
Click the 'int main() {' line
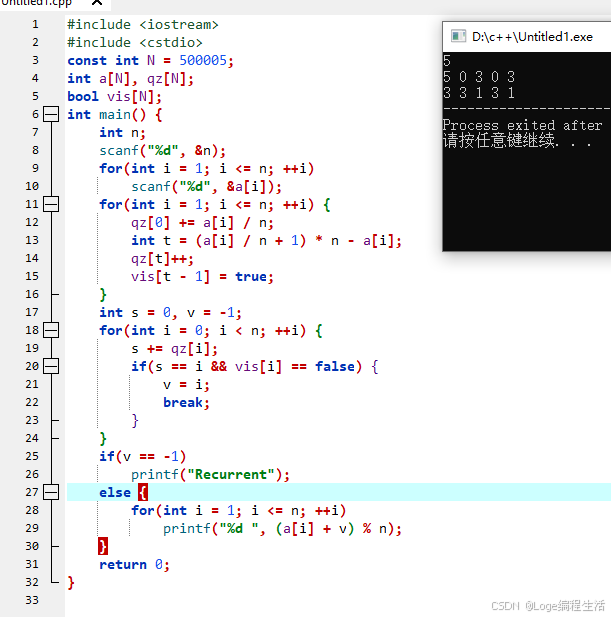click(114, 115)
